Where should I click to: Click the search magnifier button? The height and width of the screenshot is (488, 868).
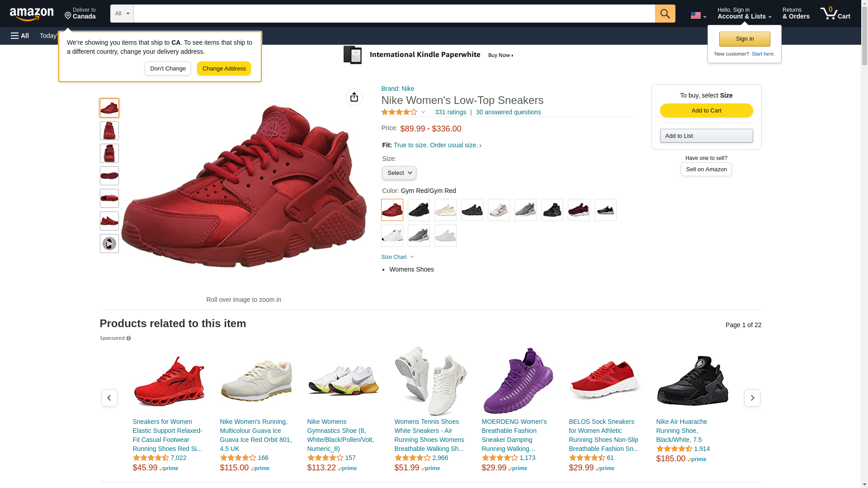(x=665, y=14)
